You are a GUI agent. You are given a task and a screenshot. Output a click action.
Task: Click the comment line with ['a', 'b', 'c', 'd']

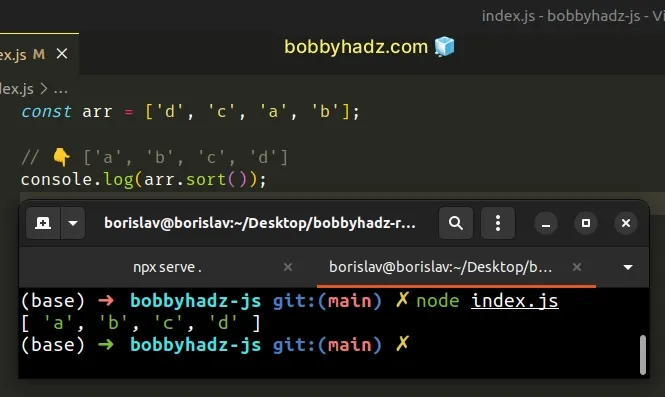(155, 157)
